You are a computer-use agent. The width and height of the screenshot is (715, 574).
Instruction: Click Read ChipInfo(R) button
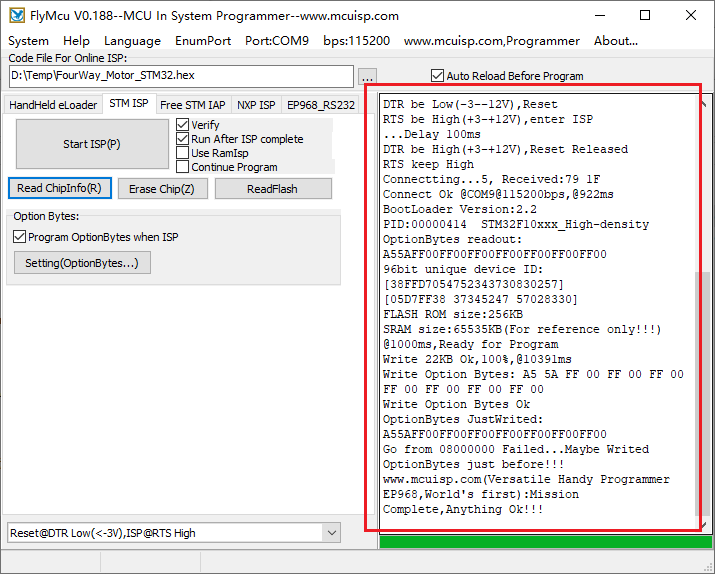[x=60, y=188]
